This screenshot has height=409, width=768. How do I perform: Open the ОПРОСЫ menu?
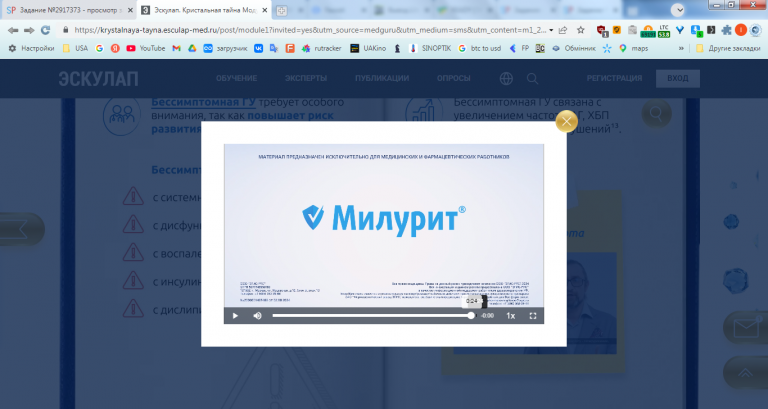tap(454, 78)
